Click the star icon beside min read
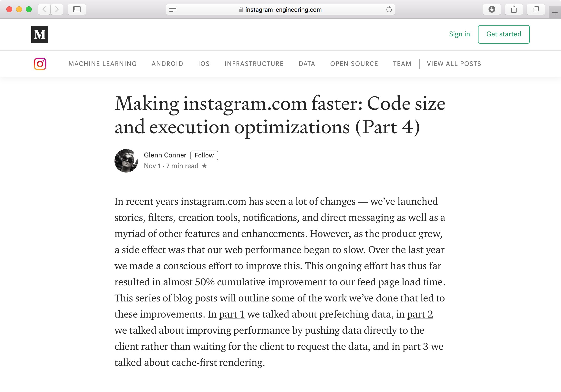Screen dimensions: 561x392 pyautogui.click(x=204, y=166)
